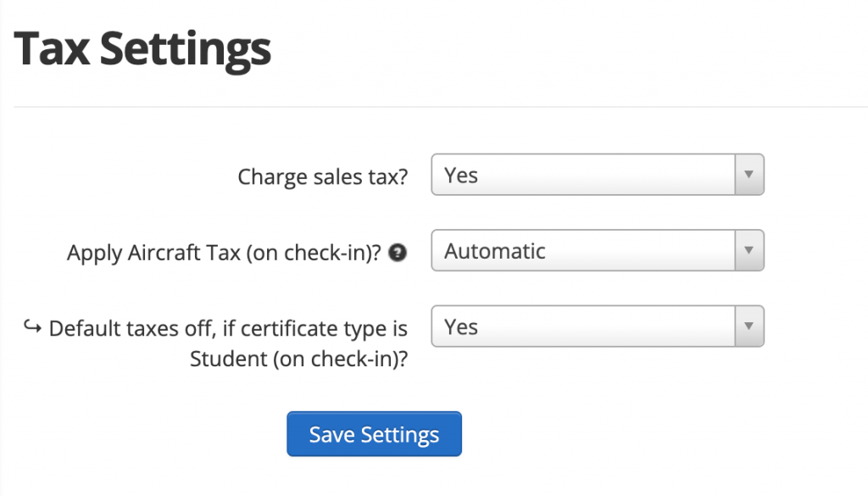The width and height of the screenshot is (868, 496).
Task: Click the Default taxes off dropdown arrow
Action: pos(748,326)
